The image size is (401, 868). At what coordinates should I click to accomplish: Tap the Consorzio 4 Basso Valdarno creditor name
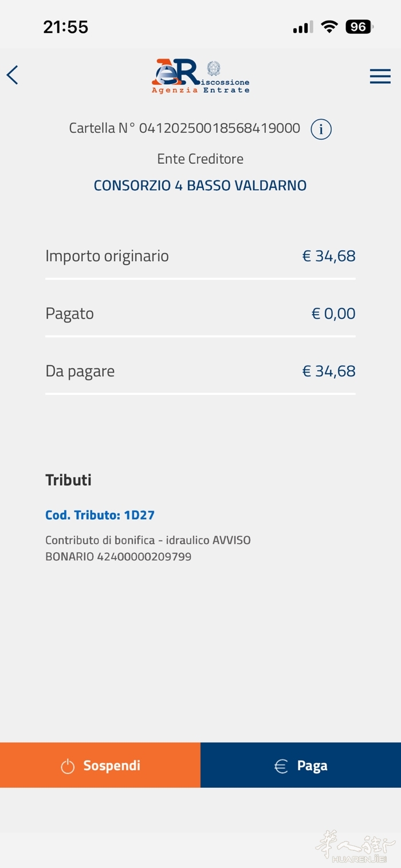[x=200, y=186]
